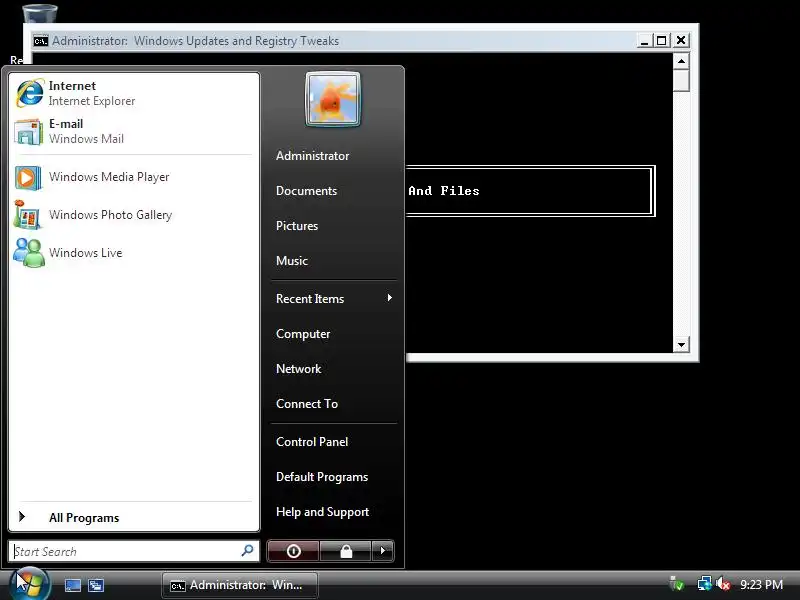This screenshot has height=600, width=800.
Task: Click Switch between windows quick launch icon
Action: (x=95, y=585)
